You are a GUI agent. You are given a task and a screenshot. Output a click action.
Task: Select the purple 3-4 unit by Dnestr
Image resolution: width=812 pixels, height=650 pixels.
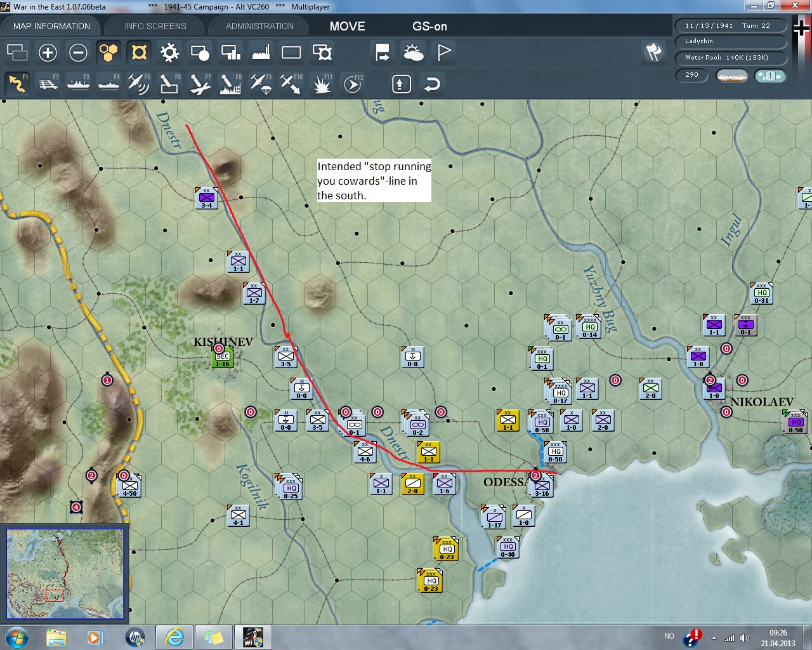(x=207, y=198)
